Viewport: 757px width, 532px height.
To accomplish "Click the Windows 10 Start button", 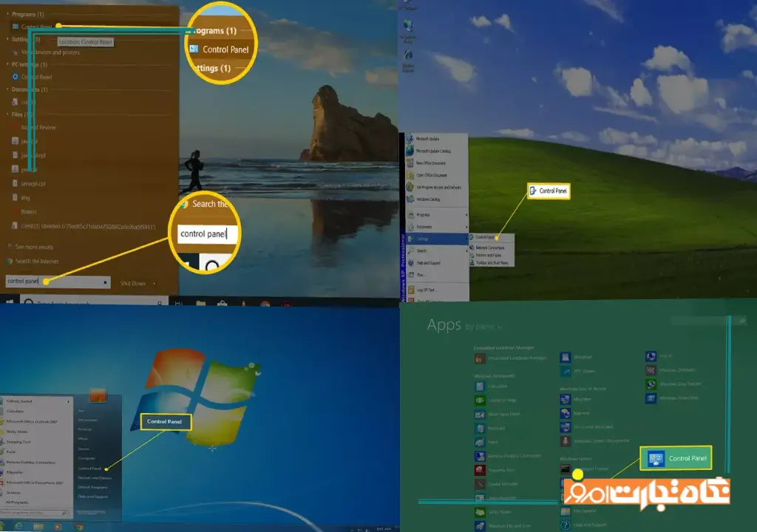I will coord(10,303).
